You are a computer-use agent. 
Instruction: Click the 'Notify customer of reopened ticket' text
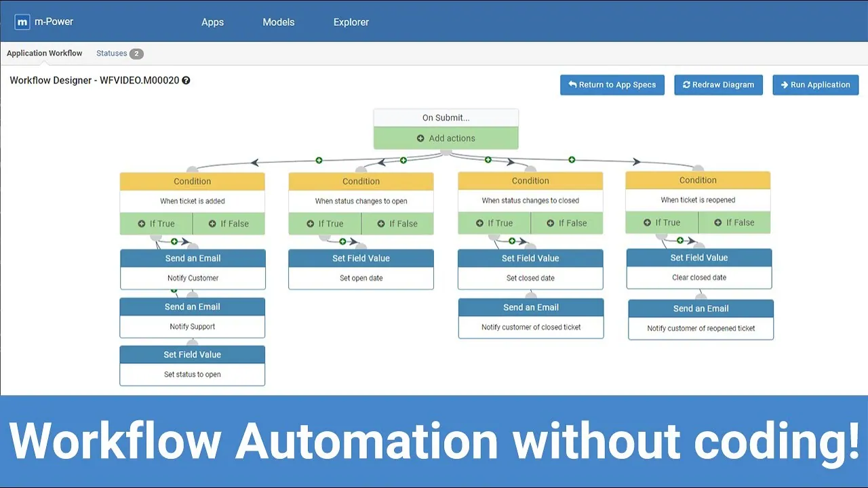tap(701, 329)
